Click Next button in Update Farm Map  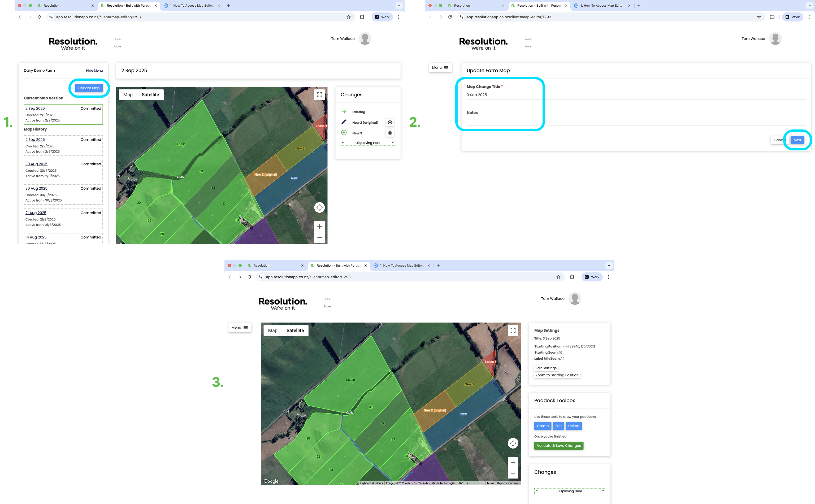[x=797, y=140]
